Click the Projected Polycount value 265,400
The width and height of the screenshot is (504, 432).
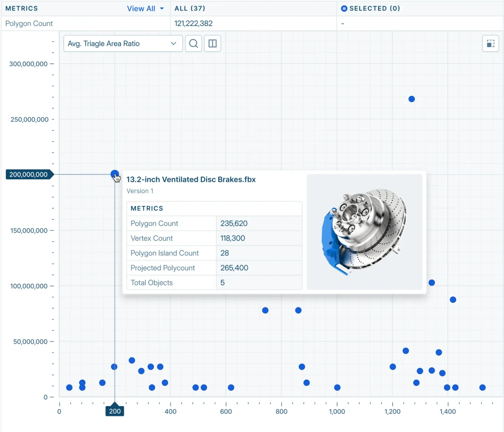point(234,267)
